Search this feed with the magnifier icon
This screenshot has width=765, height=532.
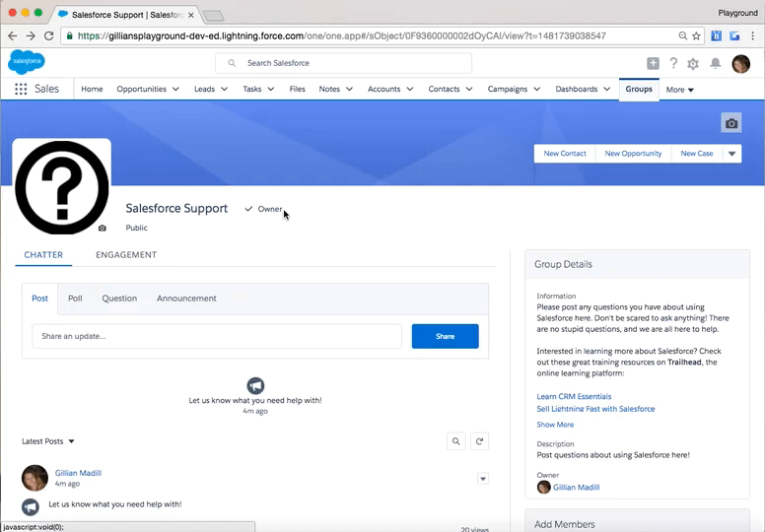point(455,441)
